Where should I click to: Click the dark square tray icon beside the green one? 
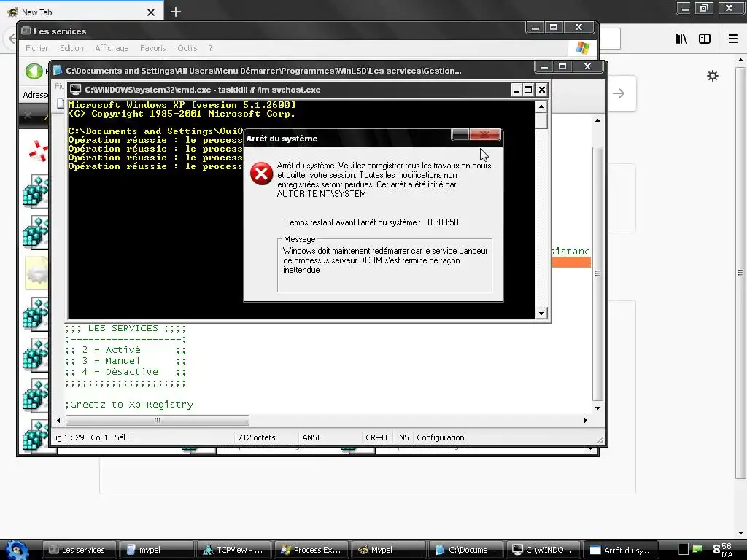click(683, 550)
